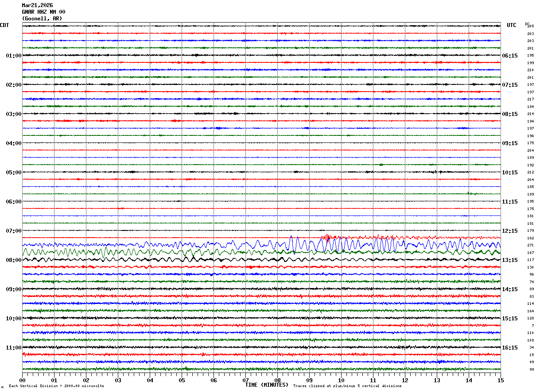Screen dimensions: 536x392
Task: Select the 07 minute axis tick label
Action: point(245,380)
